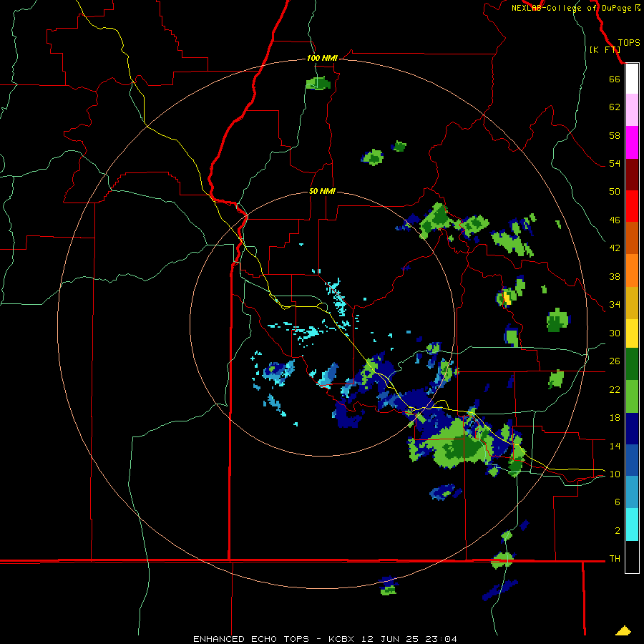Click the white 66 kft color swatch
The image size is (644, 644).
tap(632, 79)
